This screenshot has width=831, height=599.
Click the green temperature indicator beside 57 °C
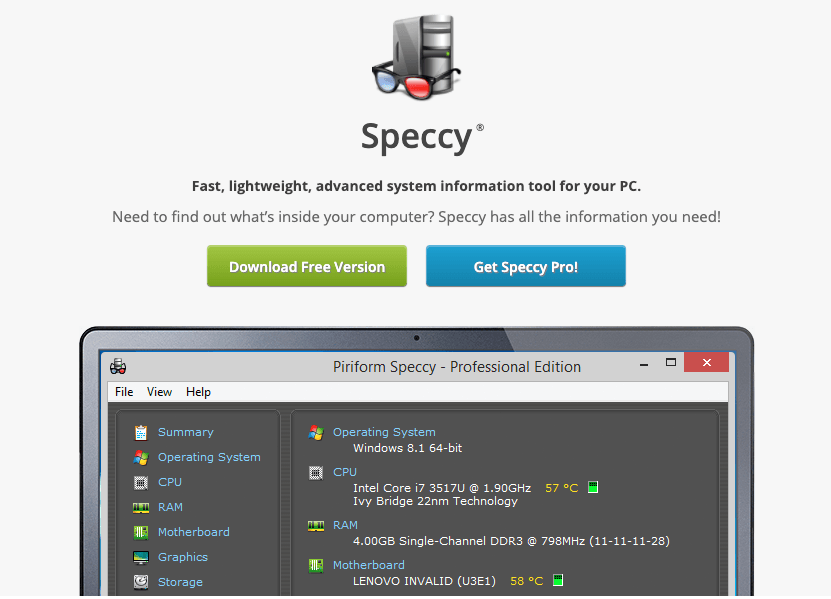point(593,487)
